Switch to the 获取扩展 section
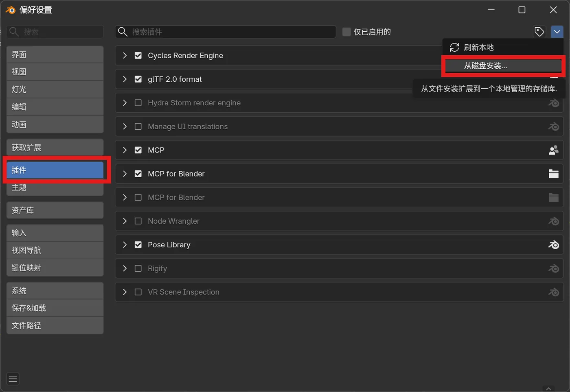 pos(55,148)
